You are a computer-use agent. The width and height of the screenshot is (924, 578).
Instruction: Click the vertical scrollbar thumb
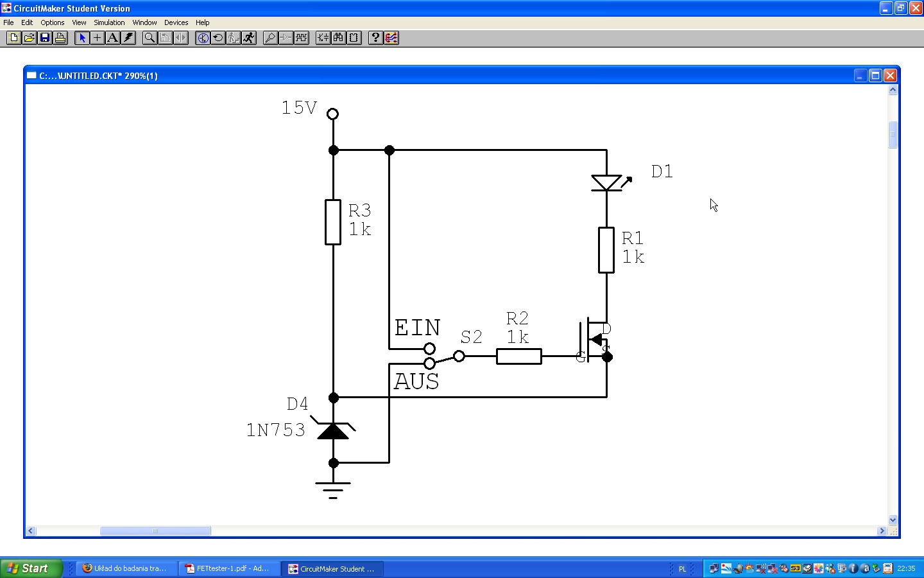coord(893,135)
